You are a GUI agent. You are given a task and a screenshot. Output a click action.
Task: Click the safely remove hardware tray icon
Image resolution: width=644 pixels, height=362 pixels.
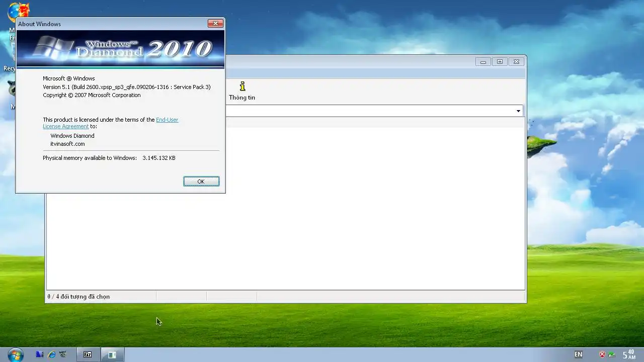pyautogui.click(x=612, y=354)
